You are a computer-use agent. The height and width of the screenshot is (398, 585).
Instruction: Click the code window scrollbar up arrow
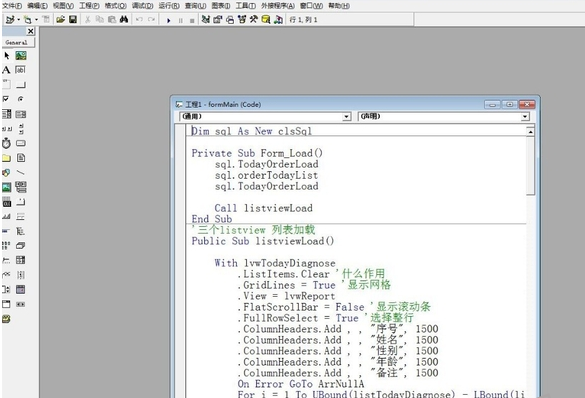[530, 132]
